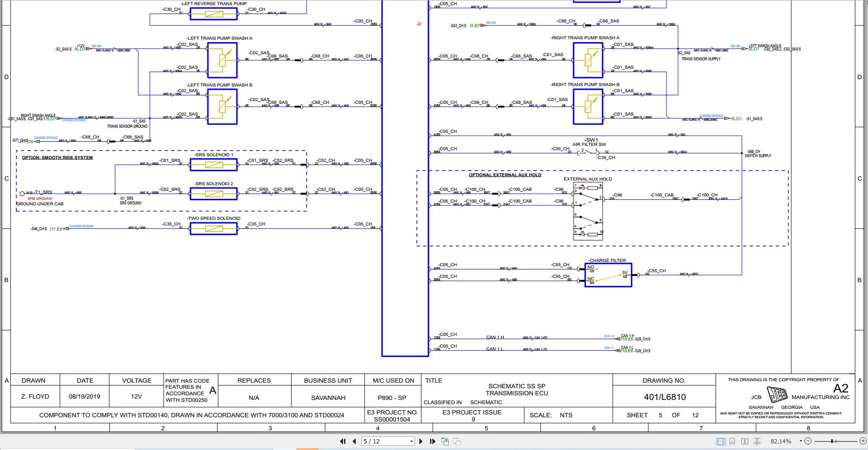
Task: Click the 82.14% zoom value
Action: pyautogui.click(x=781, y=441)
